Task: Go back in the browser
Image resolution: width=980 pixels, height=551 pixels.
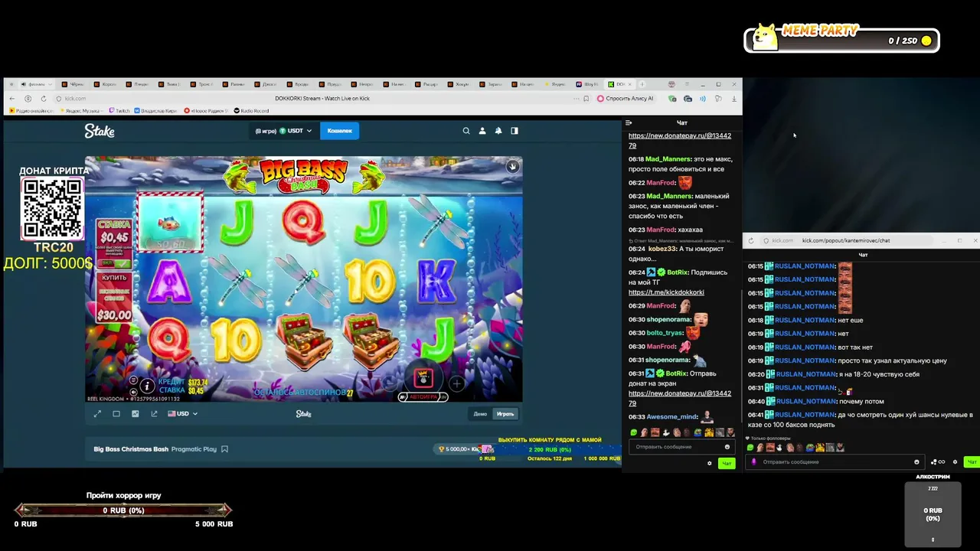Action: click(12, 99)
